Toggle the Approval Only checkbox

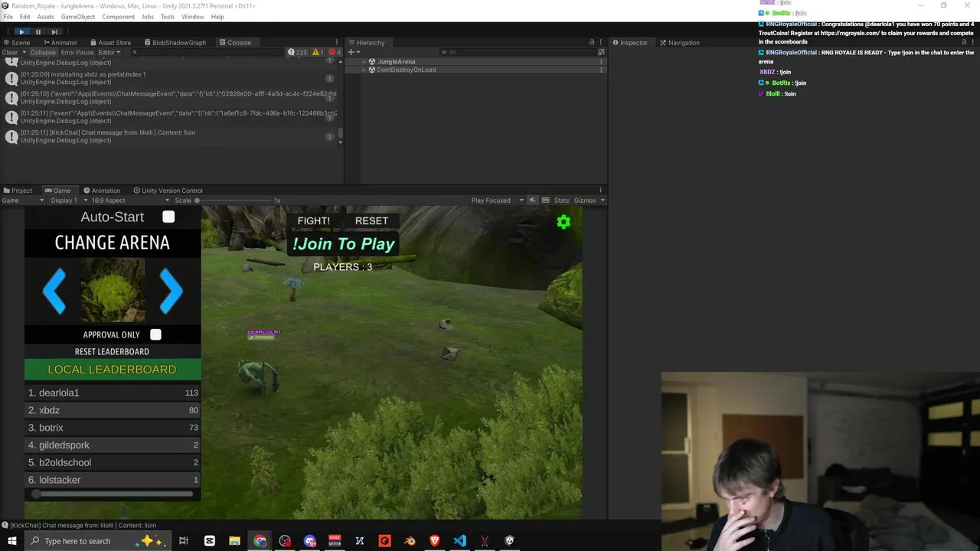(x=155, y=334)
